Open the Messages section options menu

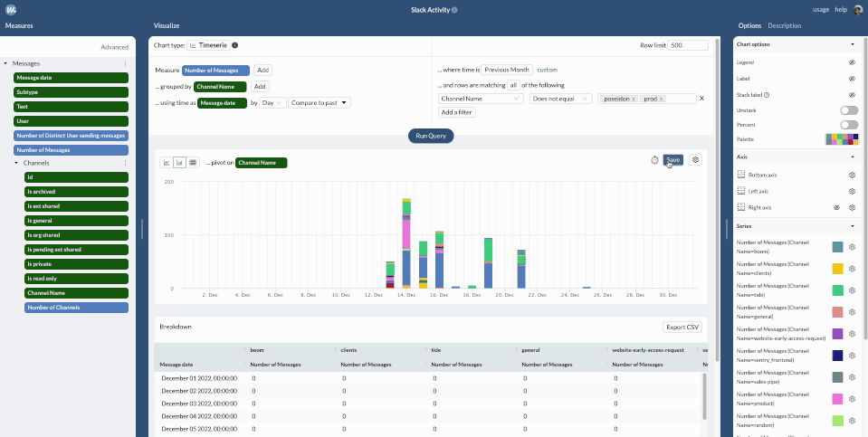pos(125,63)
